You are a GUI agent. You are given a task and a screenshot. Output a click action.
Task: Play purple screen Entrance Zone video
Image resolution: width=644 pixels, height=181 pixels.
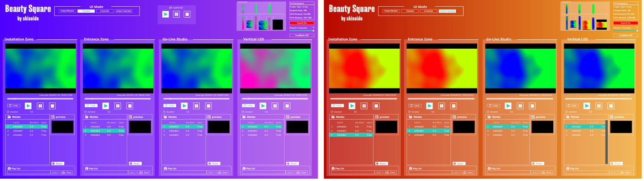click(106, 106)
